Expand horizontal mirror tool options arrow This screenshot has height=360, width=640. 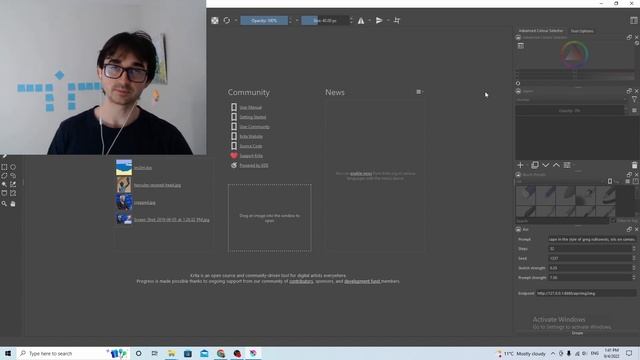tap(369, 20)
